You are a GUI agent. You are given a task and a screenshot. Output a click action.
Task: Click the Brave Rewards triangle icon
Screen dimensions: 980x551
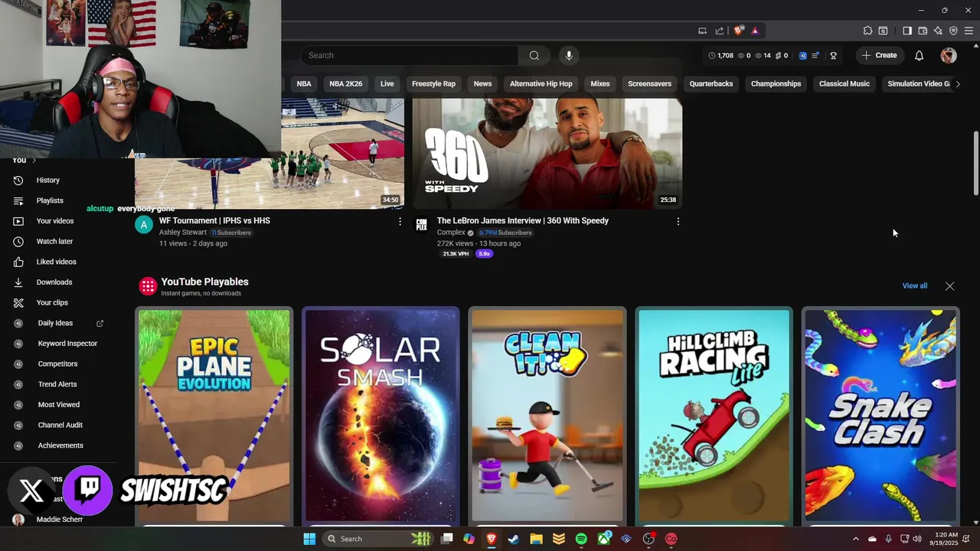click(755, 31)
